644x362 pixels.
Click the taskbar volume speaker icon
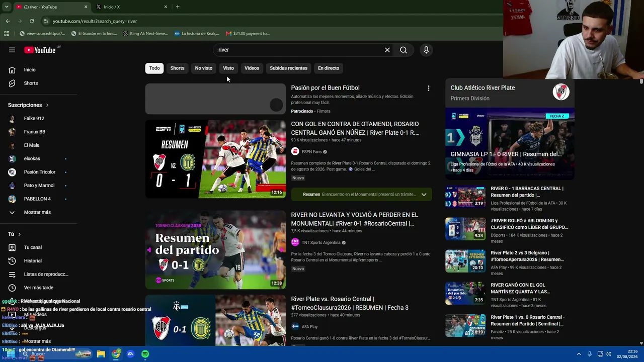pyautogui.click(x=608, y=354)
